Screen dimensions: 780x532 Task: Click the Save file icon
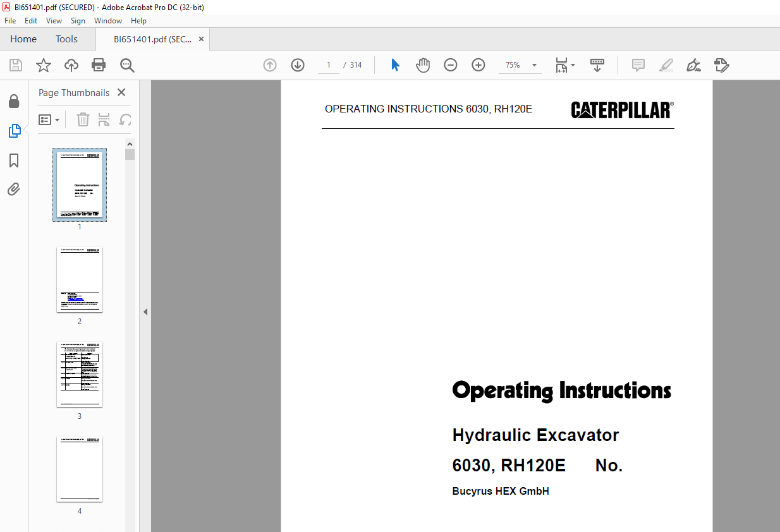point(16,65)
